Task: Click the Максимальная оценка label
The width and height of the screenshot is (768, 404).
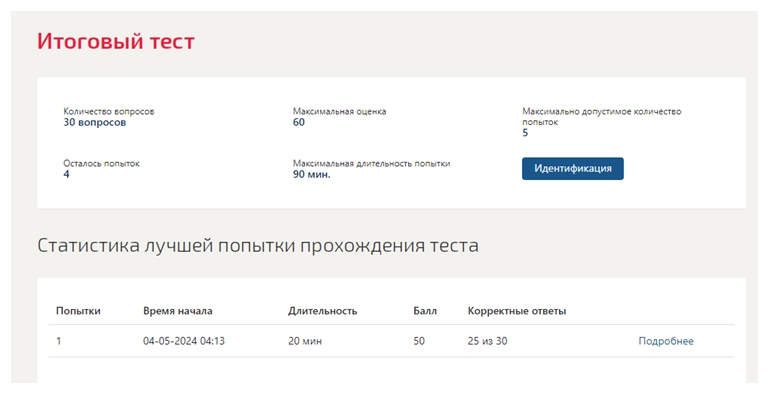Action: click(x=339, y=112)
